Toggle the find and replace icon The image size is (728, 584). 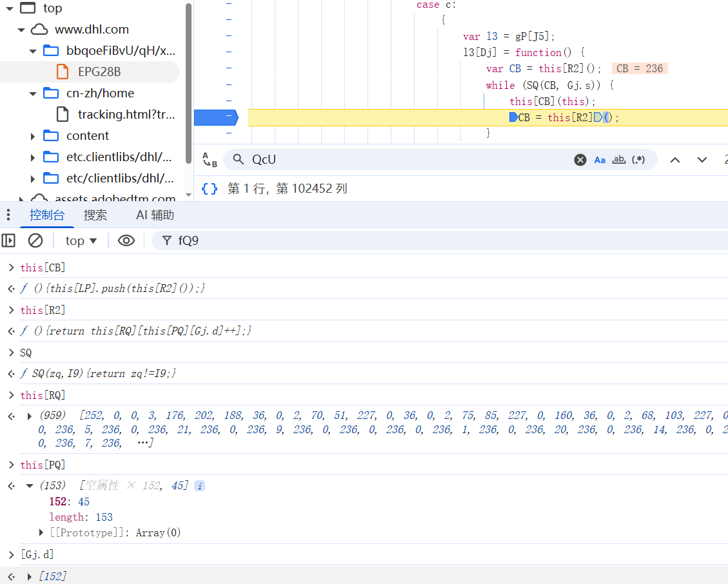pyautogui.click(x=210, y=160)
